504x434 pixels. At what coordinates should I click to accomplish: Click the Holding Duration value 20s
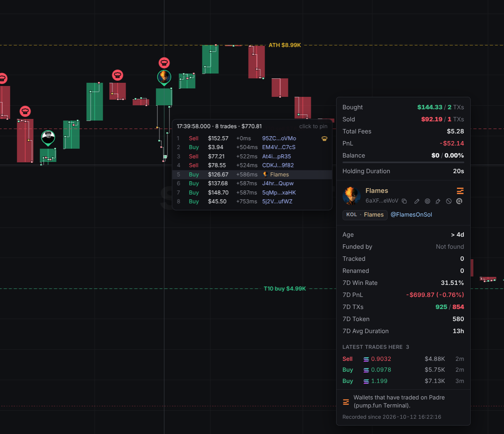point(459,171)
